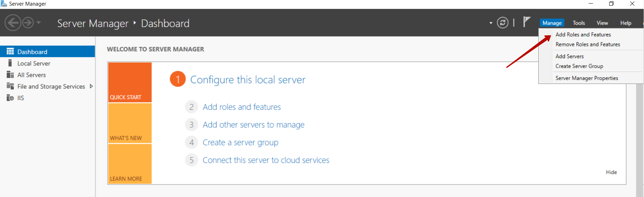Click the forward navigation arrow icon
Screen dimensions: 644x197
[x=28, y=23]
